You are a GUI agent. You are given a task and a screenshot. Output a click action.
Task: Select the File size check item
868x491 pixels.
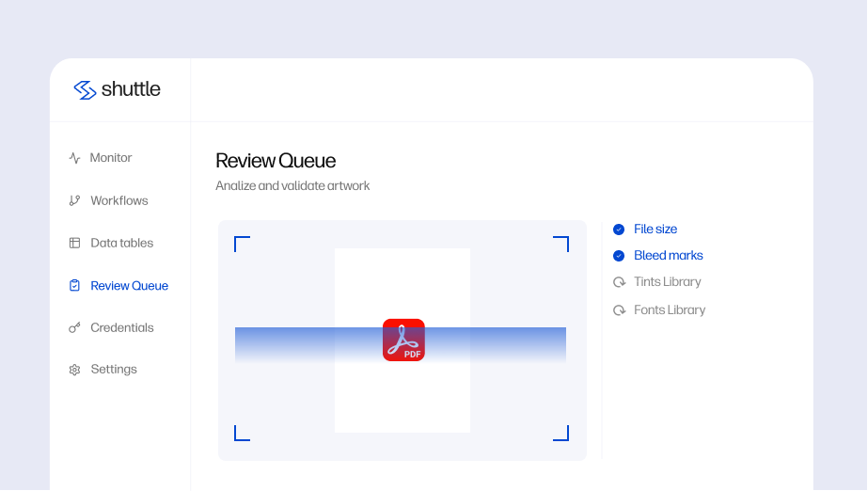point(655,230)
